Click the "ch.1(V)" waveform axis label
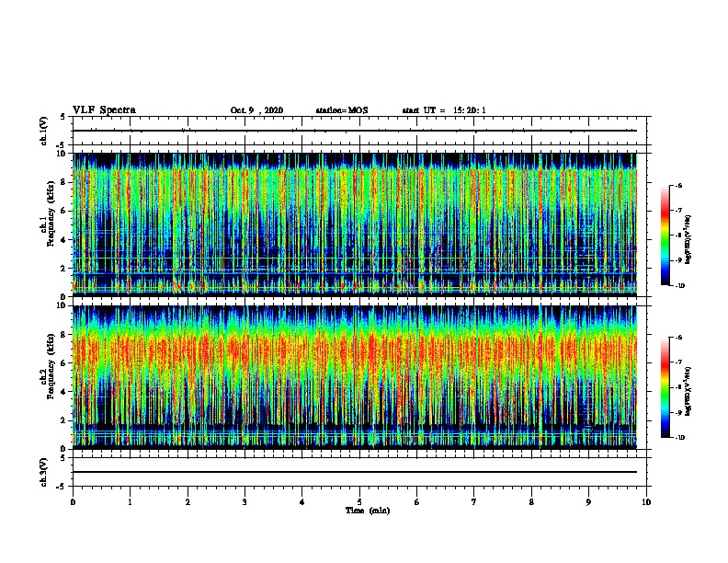728x563 pixels. (43, 131)
